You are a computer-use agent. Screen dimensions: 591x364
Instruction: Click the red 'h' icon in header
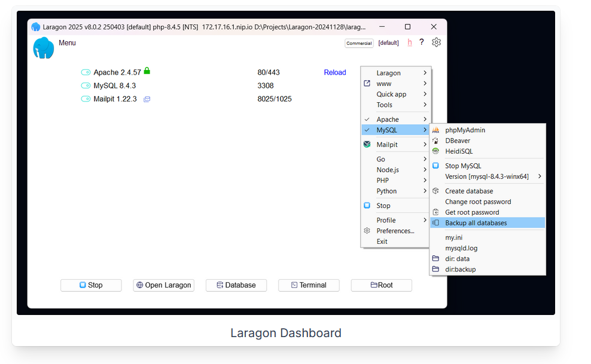[410, 42]
